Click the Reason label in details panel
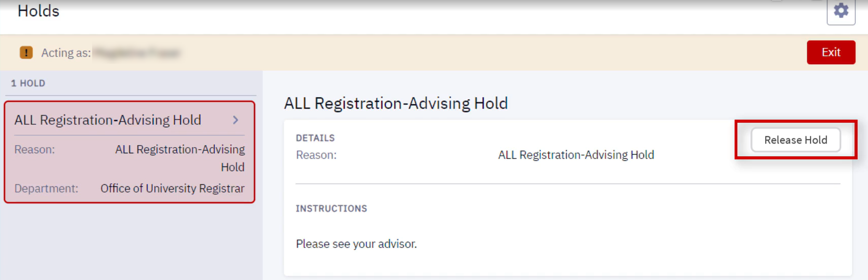Viewport: 868px width, 280px height. click(x=316, y=155)
